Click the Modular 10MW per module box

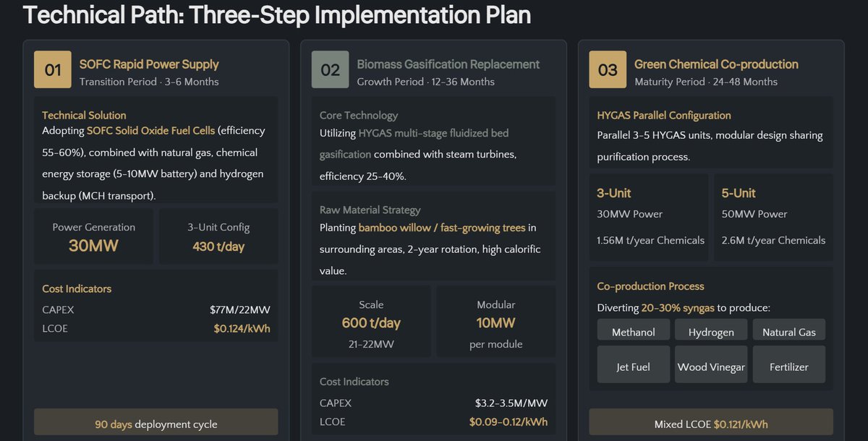[x=496, y=322]
